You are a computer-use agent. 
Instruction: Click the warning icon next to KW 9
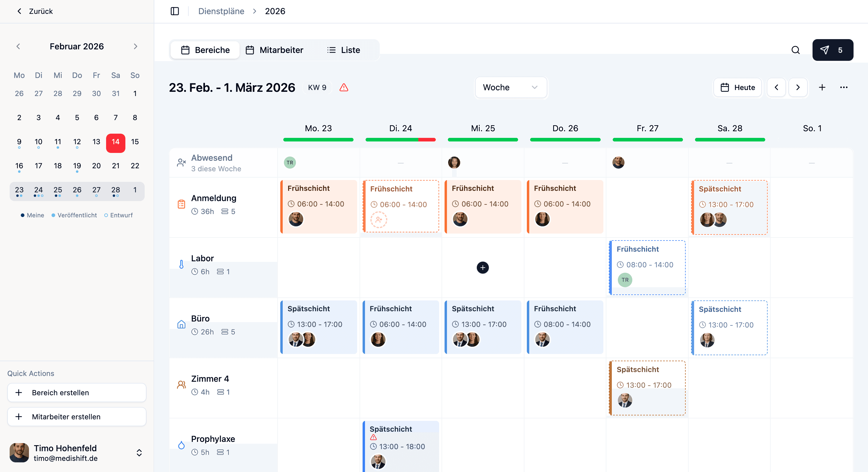tap(344, 87)
